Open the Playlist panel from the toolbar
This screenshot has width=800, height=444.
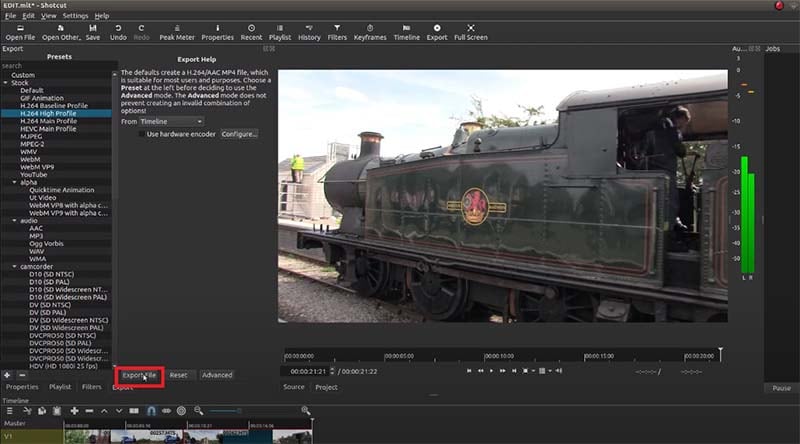[280, 32]
